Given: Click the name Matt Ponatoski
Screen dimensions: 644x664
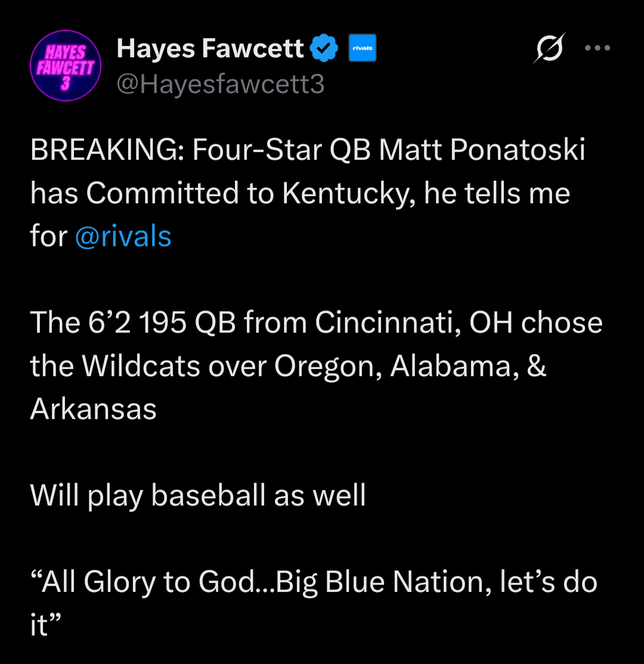Looking at the screenshot, I should point(482,150).
